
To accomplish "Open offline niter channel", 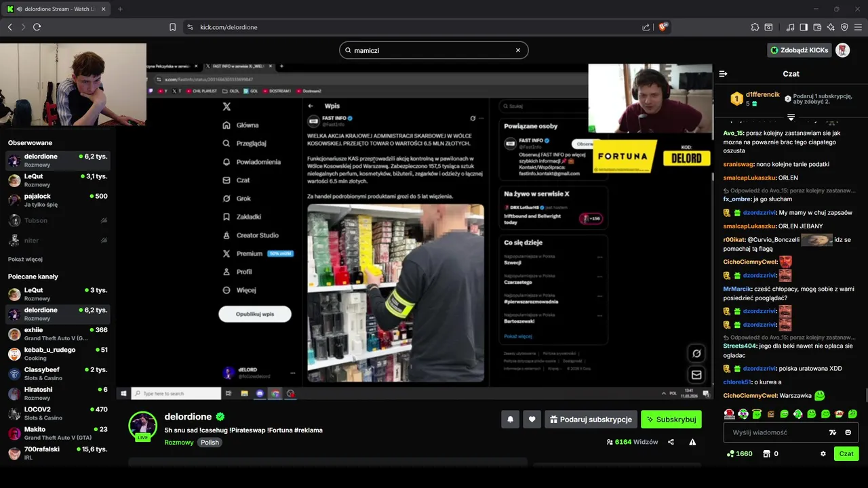I will [58, 240].
